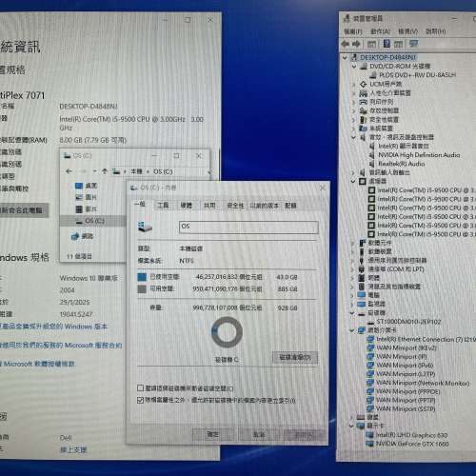Screen dimensions: 476x476
Task: Click Disk Cleanup button in properties dialog
Action: coord(295,358)
